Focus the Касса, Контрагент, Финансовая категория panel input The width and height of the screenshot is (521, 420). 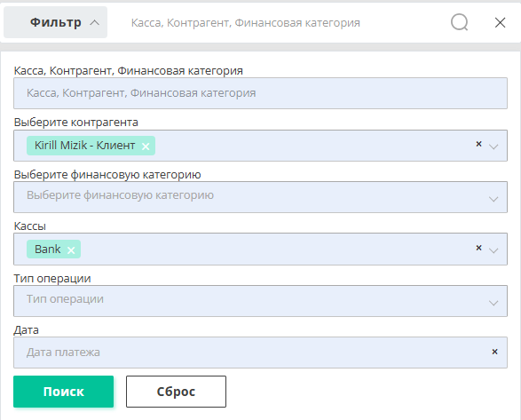(x=261, y=93)
